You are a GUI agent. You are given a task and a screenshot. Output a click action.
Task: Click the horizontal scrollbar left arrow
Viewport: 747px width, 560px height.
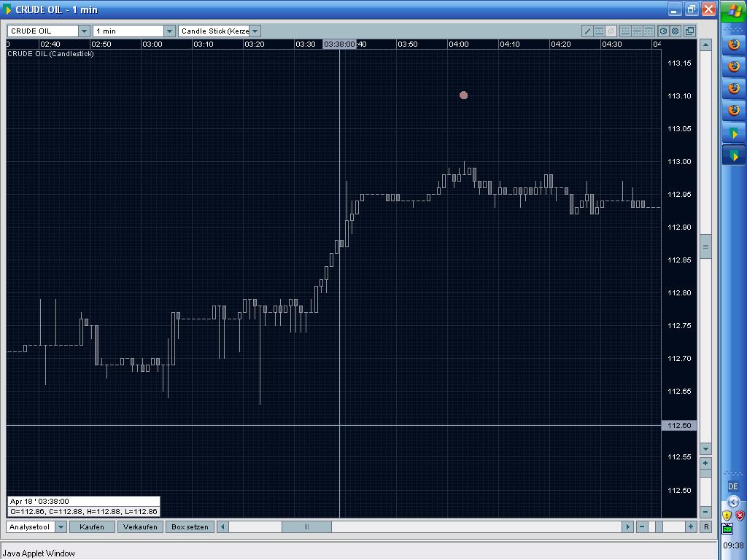222,526
